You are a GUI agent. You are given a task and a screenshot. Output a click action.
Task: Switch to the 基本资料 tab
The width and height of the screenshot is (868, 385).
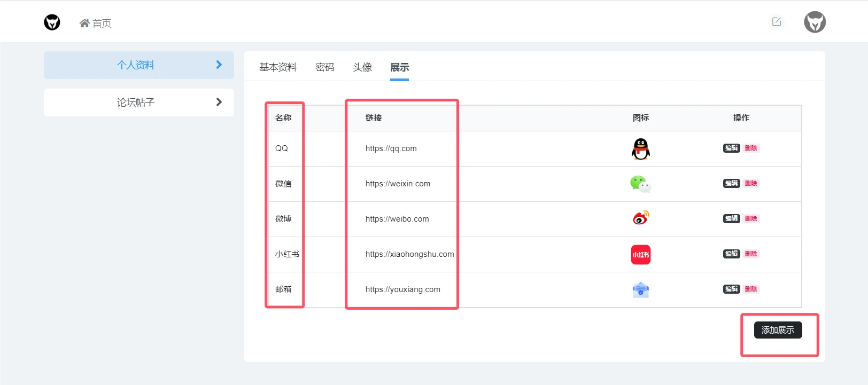(278, 67)
